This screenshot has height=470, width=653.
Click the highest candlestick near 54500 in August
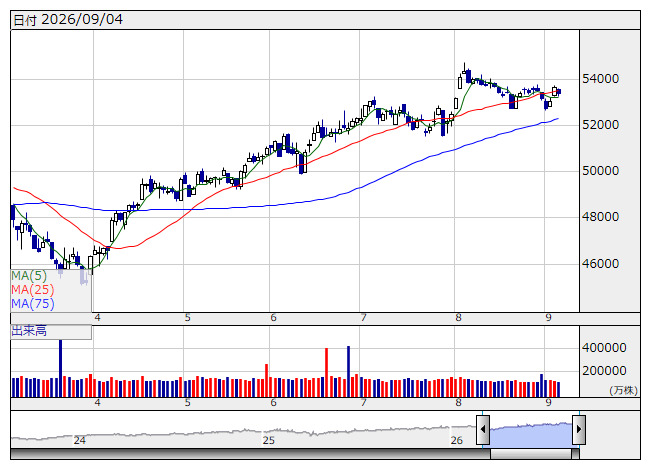pyautogui.click(x=464, y=69)
